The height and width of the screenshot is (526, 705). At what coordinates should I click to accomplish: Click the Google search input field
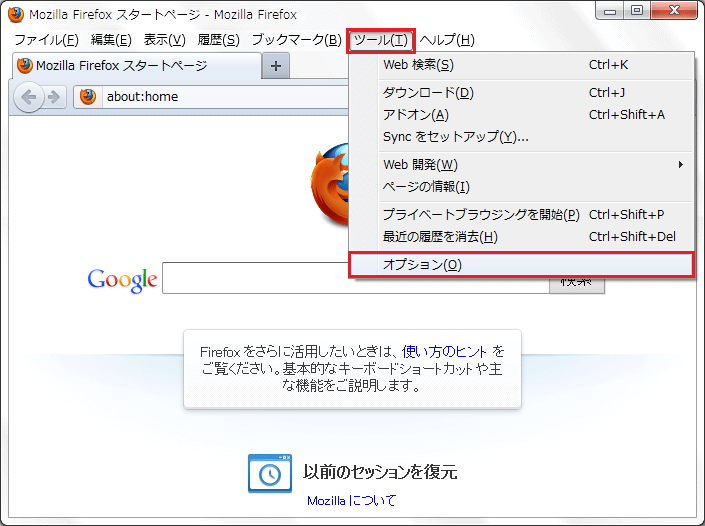tap(355, 279)
